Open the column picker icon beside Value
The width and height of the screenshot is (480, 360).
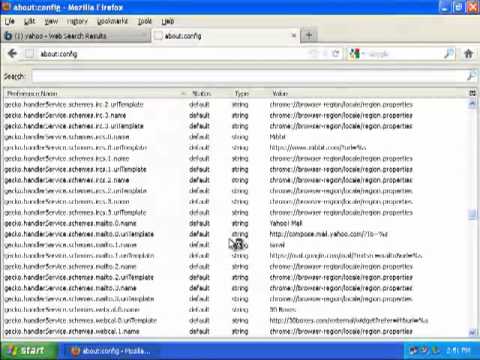point(472,93)
